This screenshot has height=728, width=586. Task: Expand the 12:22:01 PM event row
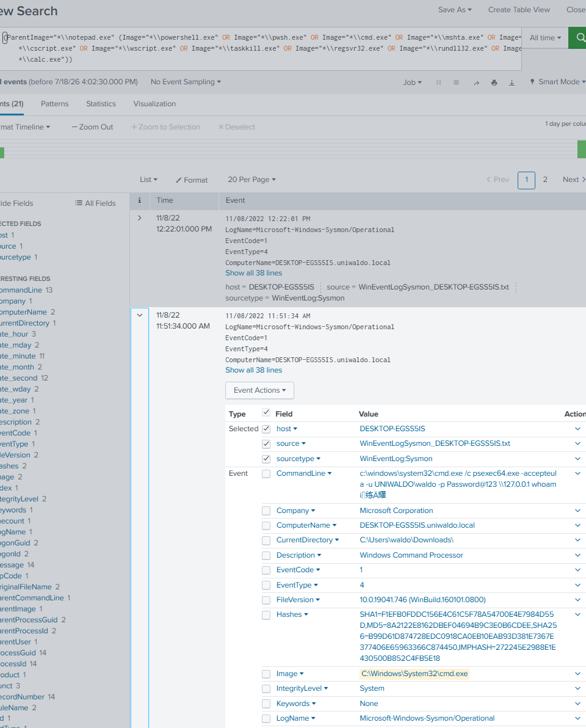pyautogui.click(x=140, y=218)
